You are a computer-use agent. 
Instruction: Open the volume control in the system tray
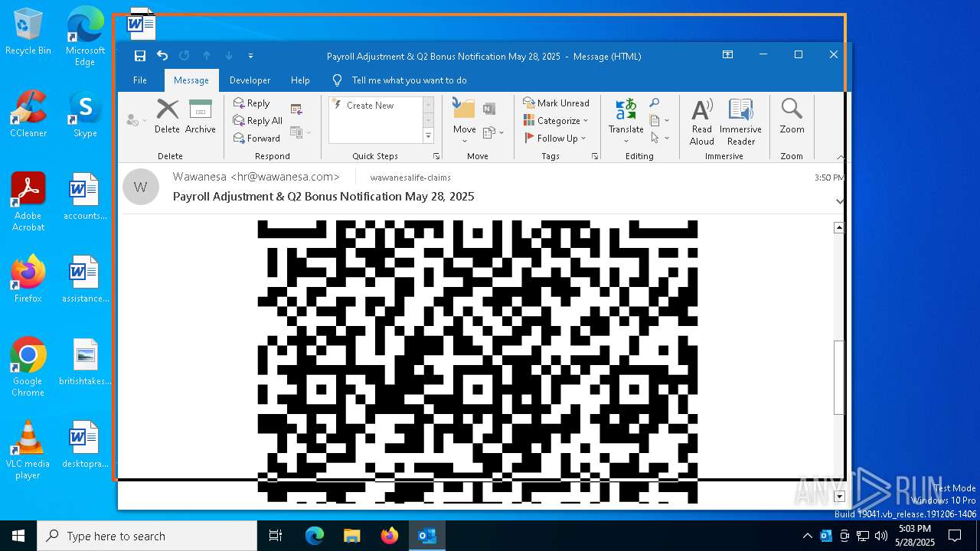880,536
